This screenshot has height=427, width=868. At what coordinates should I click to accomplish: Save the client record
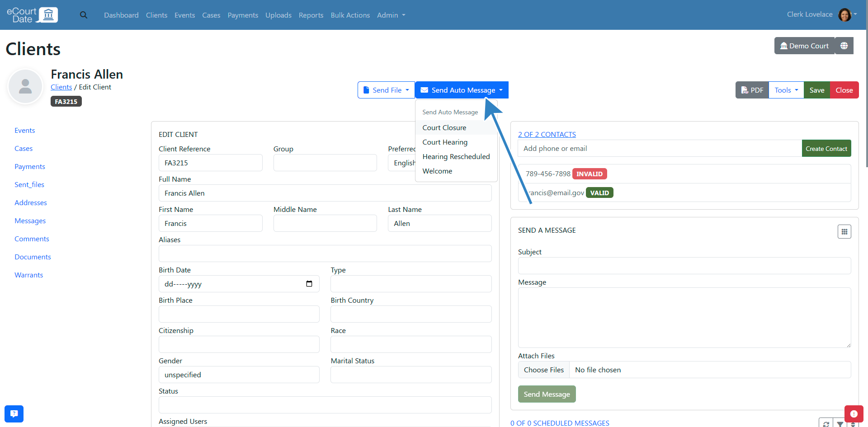point(817,90)
